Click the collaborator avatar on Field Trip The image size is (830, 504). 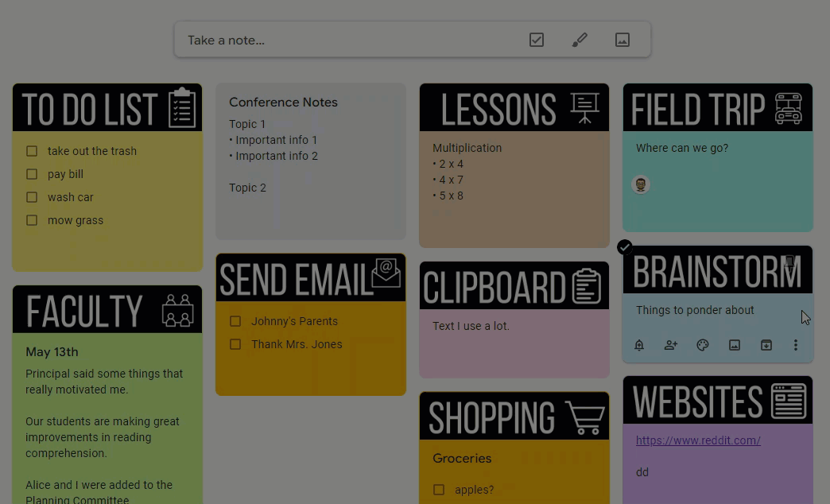coord(641,184)
